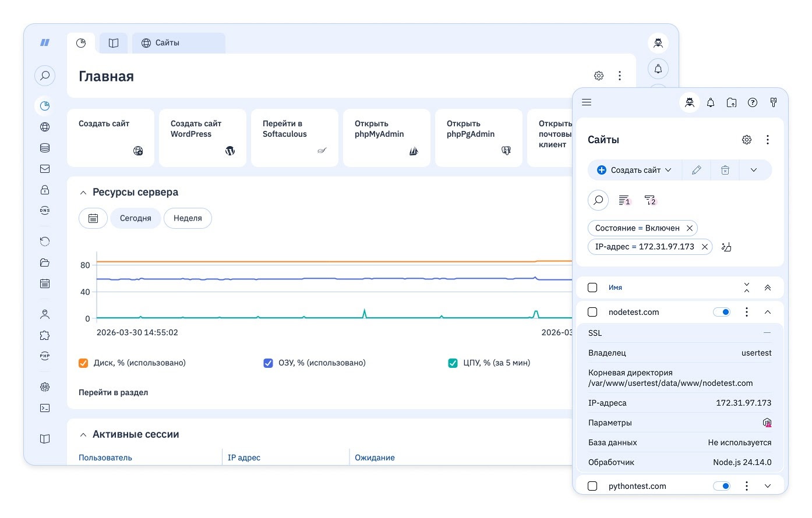Image resolution: width=812 pixels, height=518 pixels.
Task: Click the trash delete icon in Сайты toolbar
Action: pyautogui.click(x=725, y=170)
